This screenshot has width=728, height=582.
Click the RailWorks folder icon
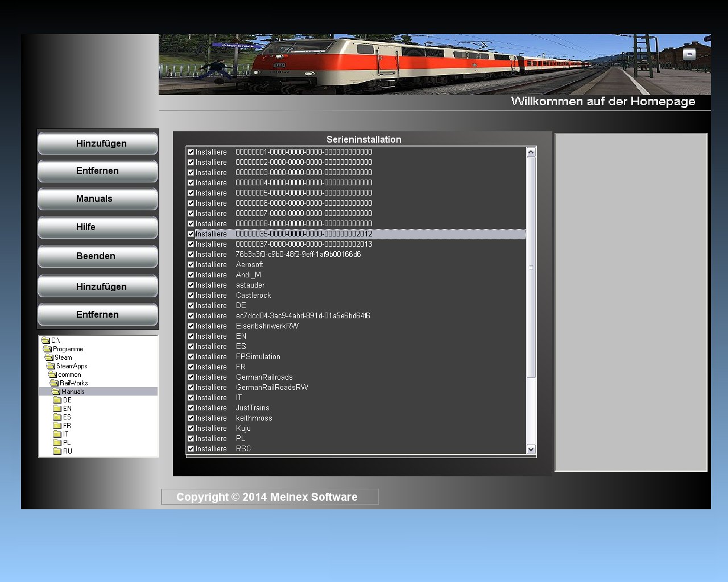[x=54, y=383]
